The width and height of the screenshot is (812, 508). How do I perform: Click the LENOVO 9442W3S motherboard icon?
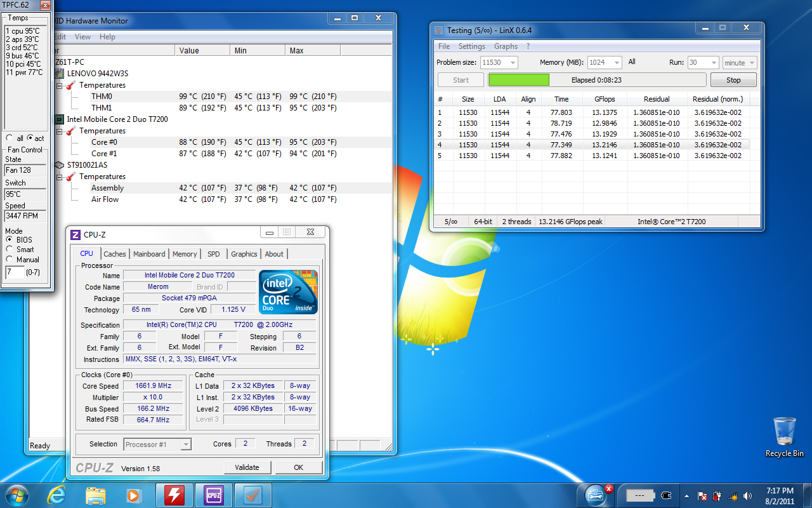click(60, 74)
